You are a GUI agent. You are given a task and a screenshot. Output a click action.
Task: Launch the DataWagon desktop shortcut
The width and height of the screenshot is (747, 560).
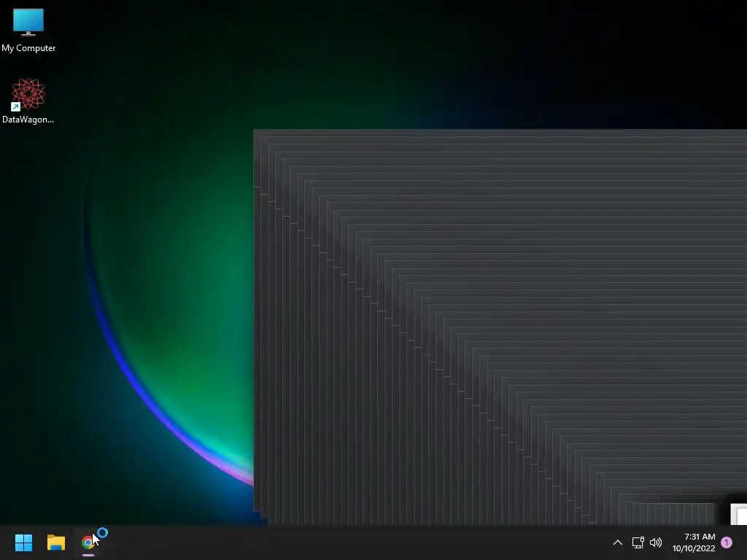[x=28, y=101]
